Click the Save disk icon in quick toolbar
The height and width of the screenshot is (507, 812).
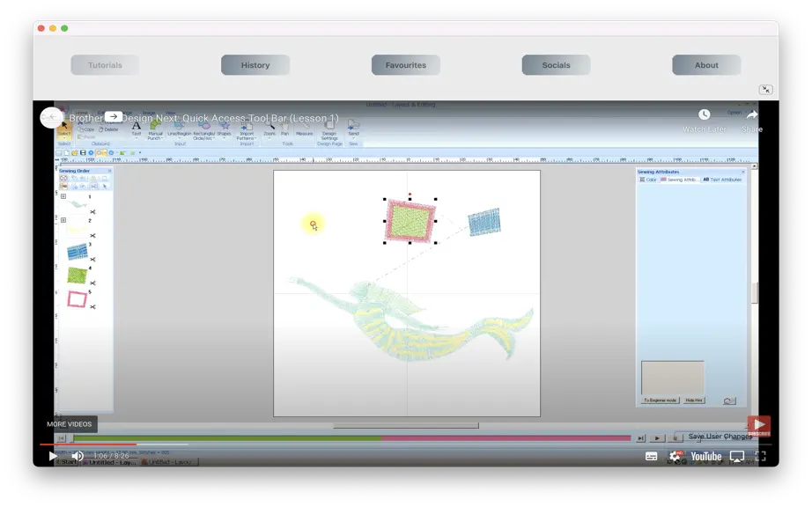coord(83,152)
